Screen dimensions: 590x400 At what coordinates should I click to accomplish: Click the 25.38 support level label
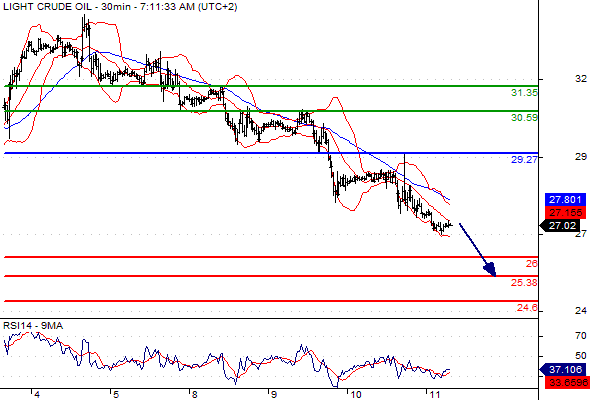524,282
